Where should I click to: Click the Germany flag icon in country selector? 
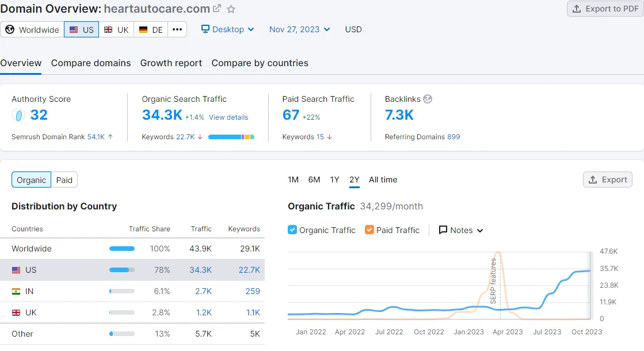[x=143, y=29]
